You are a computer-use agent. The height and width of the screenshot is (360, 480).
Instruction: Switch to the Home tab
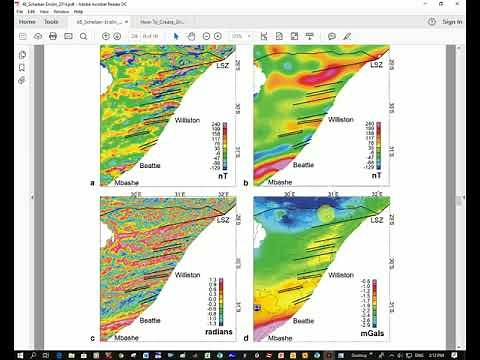27,22
